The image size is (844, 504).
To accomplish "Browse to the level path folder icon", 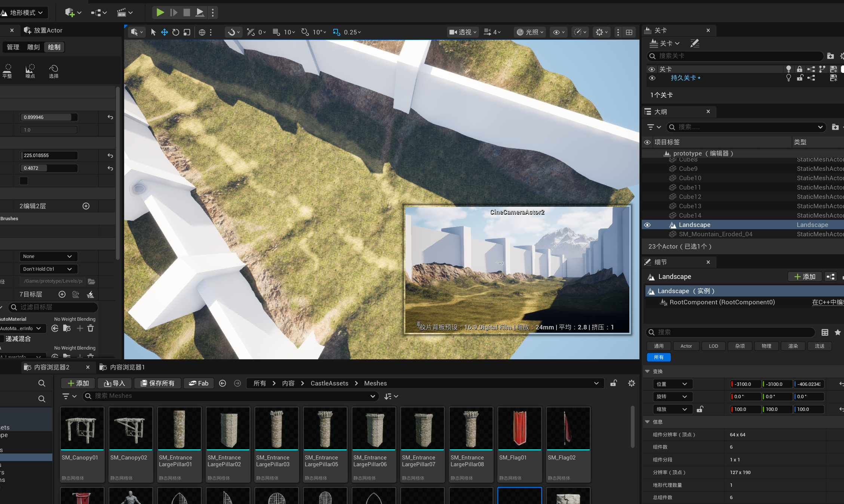I will coord(91,281).
